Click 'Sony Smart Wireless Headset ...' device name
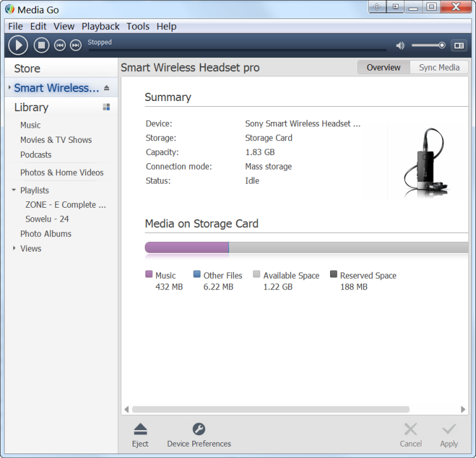 303,123
